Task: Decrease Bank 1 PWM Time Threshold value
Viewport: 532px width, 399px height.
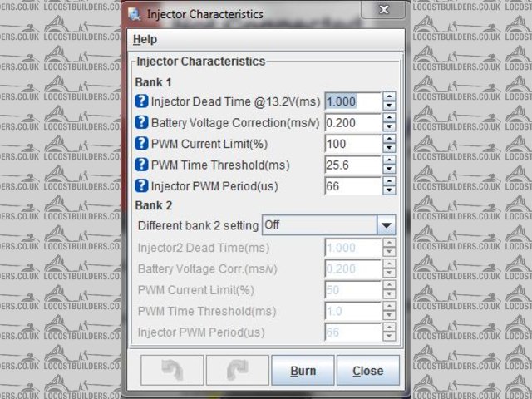Action: [389, 170]
